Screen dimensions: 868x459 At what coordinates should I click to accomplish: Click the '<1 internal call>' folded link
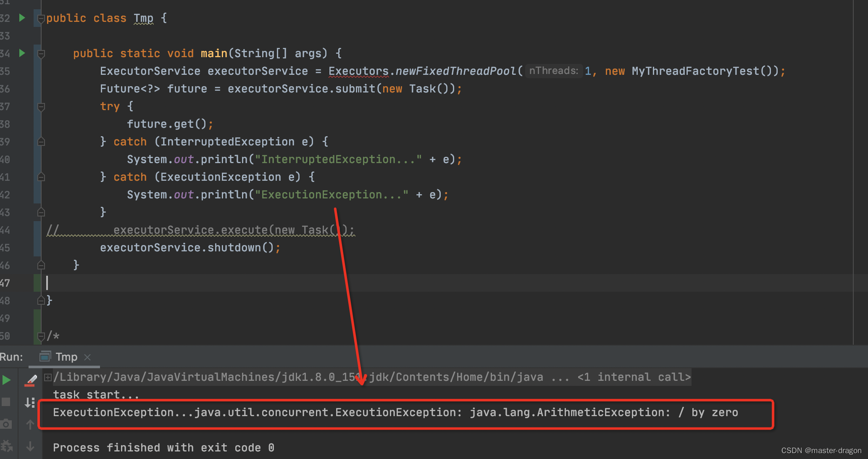click(x=634, y=377)
